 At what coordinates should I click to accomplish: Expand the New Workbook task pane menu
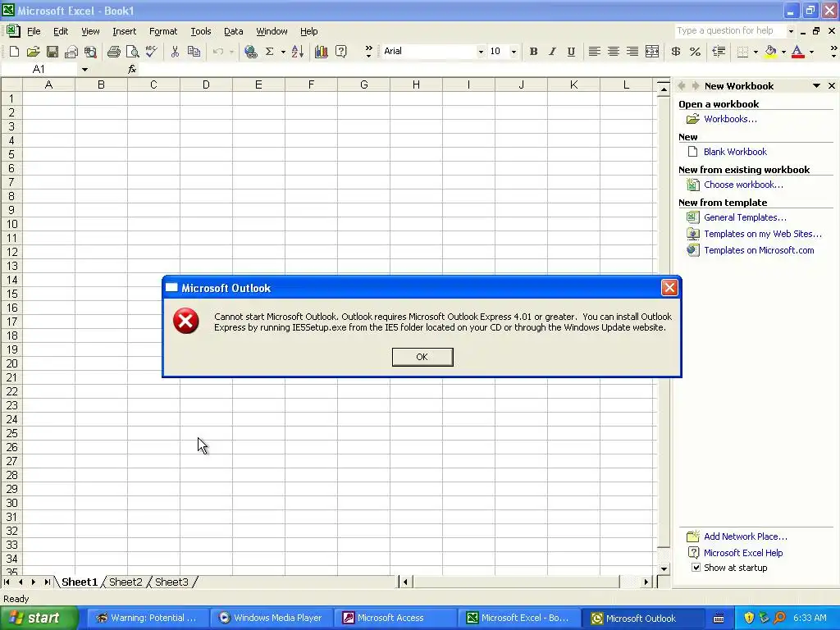(816, 85)
